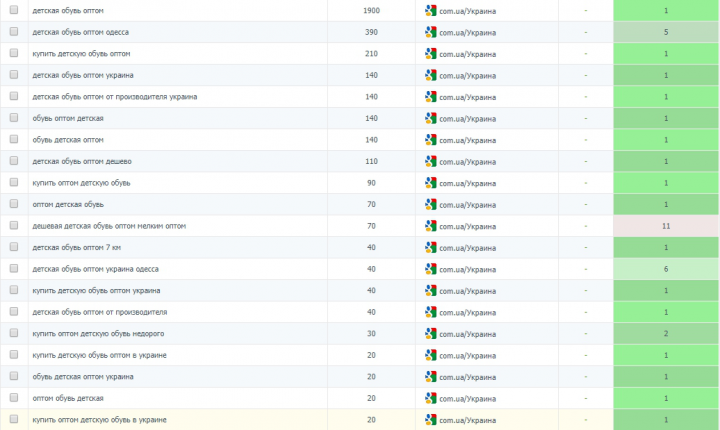Click Google icon in 'оптом обувь детская' row
The width and height of the screenshot is (720, 430).
click(430, 398)
